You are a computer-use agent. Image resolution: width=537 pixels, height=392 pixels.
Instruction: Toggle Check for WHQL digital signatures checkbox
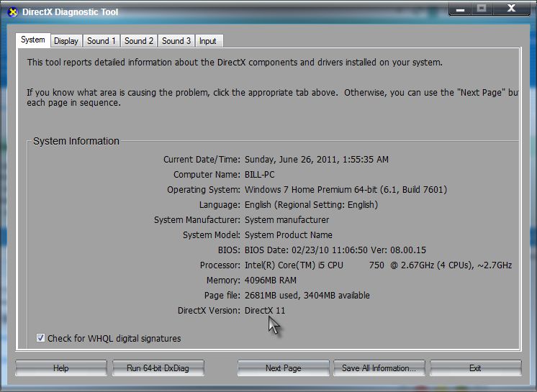[40, 338]
